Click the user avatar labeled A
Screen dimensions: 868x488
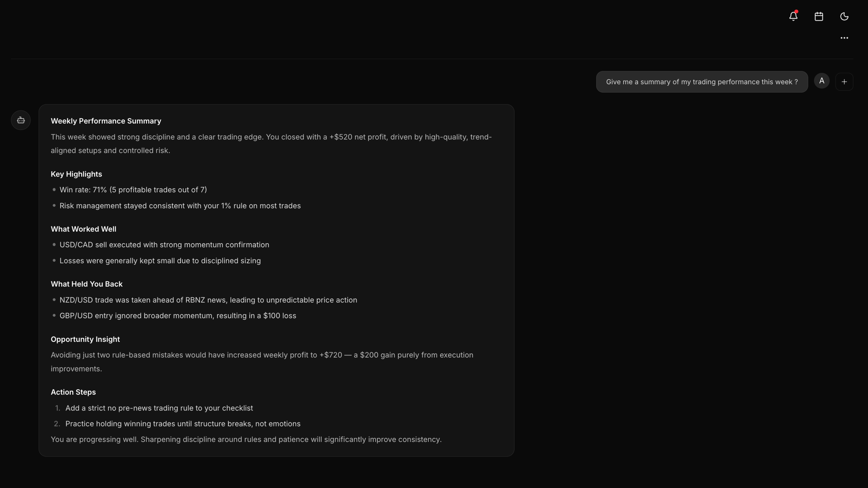[822, 81]
